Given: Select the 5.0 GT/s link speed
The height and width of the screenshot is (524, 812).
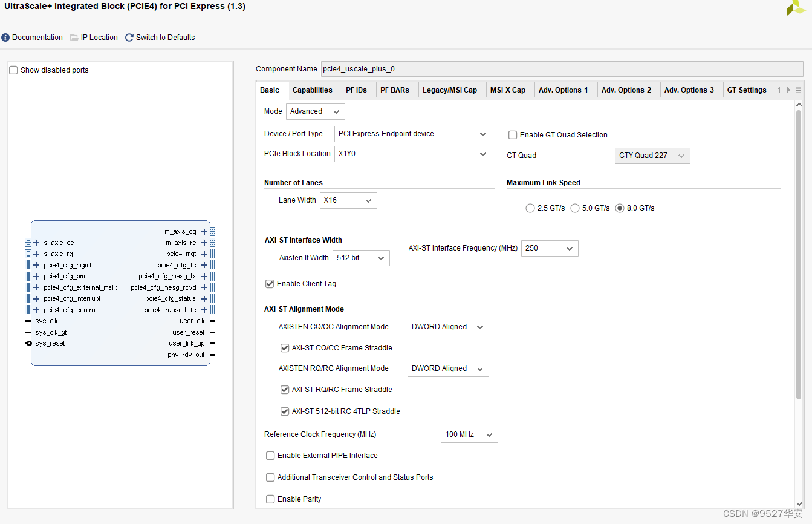Looking at the screenshot, I should coord(575,208).
